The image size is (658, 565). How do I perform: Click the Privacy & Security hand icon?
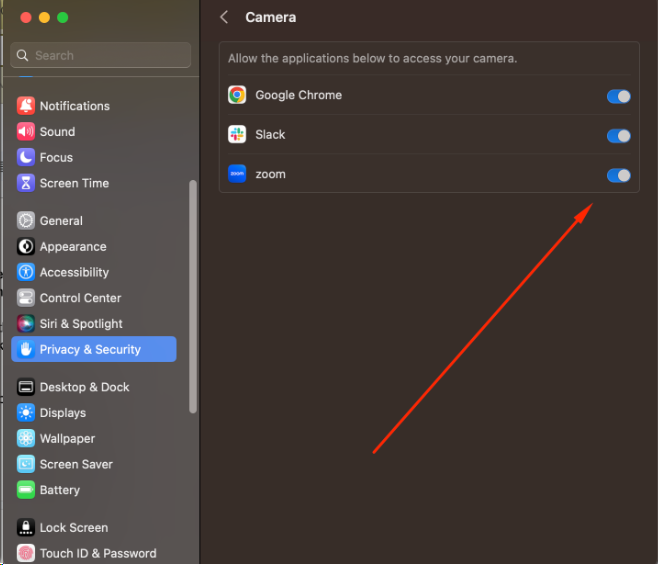coord(26,349)
